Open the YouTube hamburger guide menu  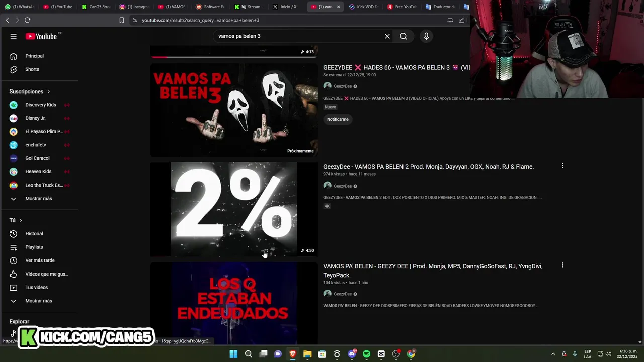tap(14, 36)
